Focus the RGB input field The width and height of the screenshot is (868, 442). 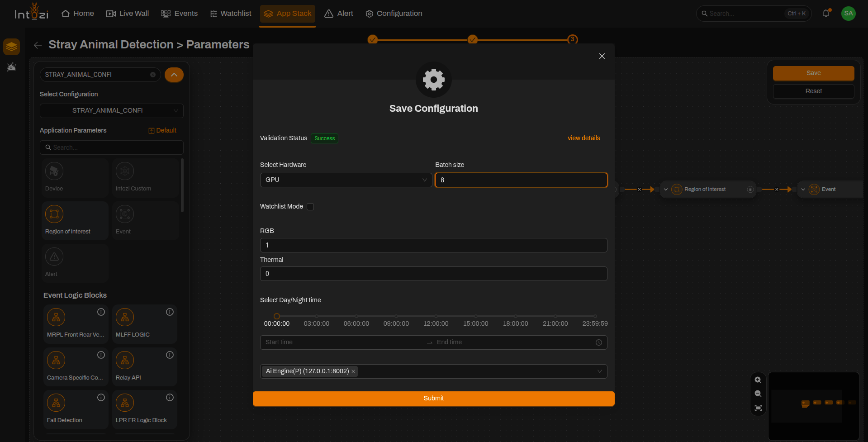point(433,245)
